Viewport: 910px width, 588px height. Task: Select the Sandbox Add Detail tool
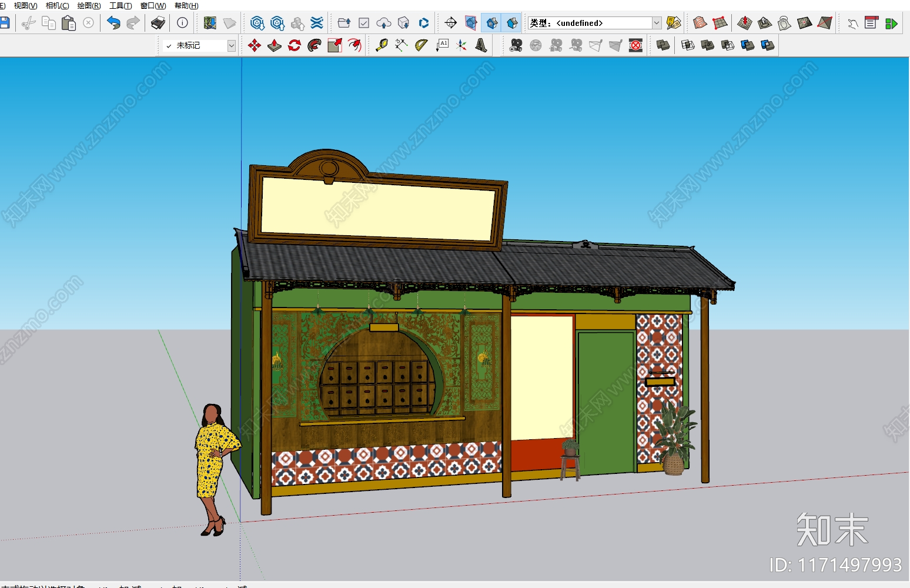(804, 23)
